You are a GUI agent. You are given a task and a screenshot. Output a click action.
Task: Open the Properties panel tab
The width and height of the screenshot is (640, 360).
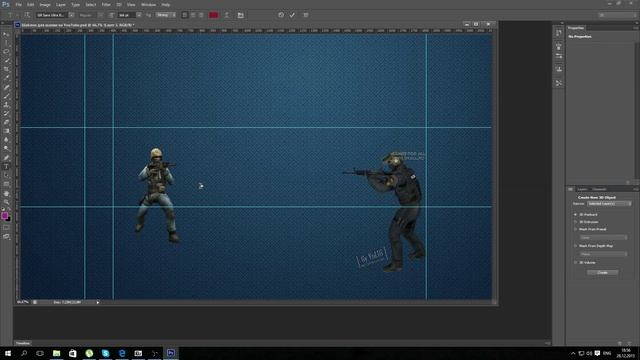click(576, 28)
